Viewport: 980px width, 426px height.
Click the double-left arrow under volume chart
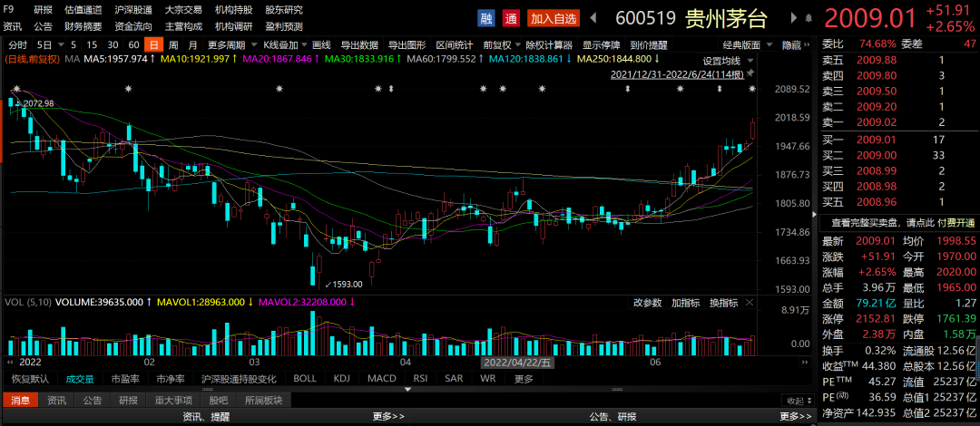[10, 362]
